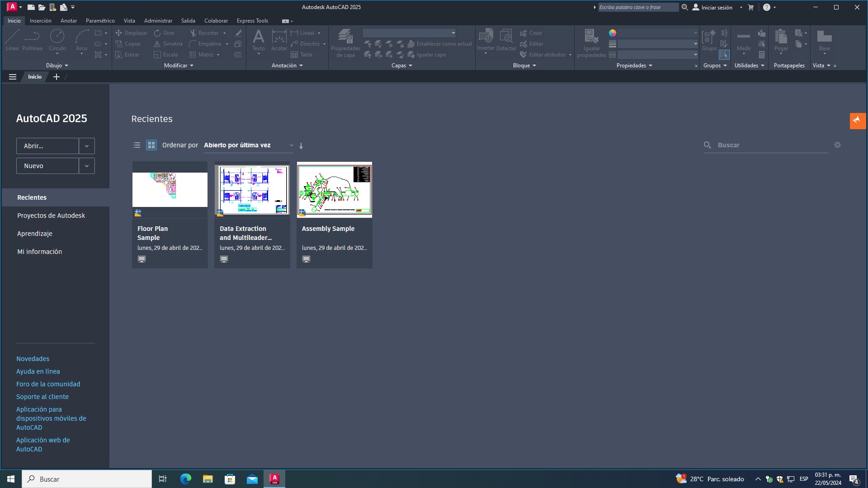Select the Polilínea tool
Viewport: 868px width, 488px height.
click(x=32, y=40)
